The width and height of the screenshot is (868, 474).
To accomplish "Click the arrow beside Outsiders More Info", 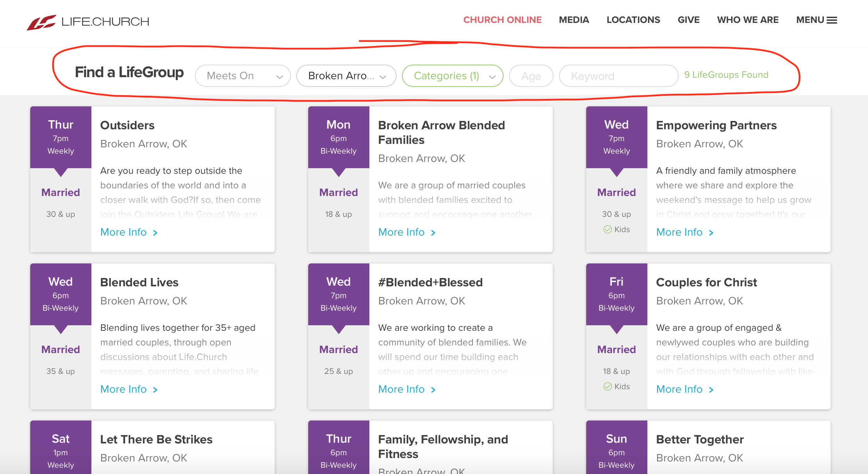I will (x=155, y=233).
